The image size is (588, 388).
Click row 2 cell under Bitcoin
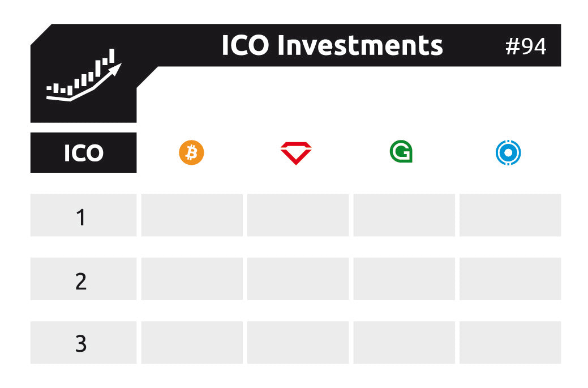(192, 279)
